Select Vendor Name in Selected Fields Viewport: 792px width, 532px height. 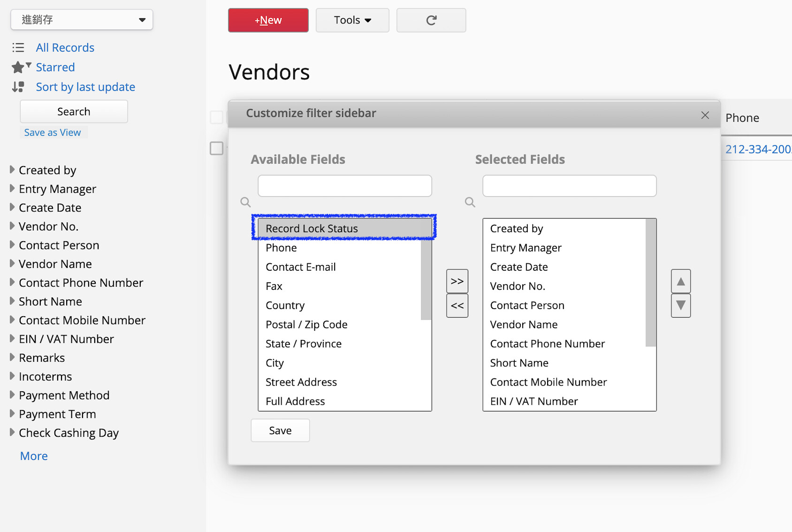click(x=524, y=325)
